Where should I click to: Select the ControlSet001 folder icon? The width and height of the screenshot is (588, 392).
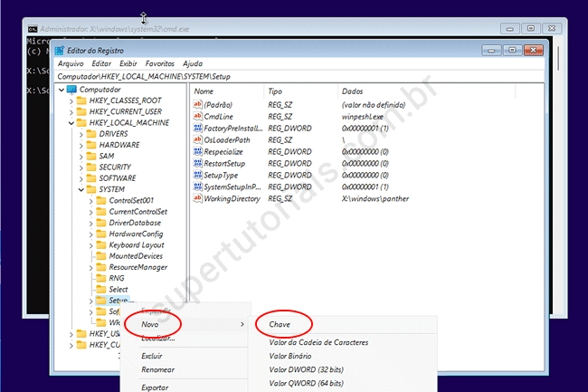tap(101, 200)
